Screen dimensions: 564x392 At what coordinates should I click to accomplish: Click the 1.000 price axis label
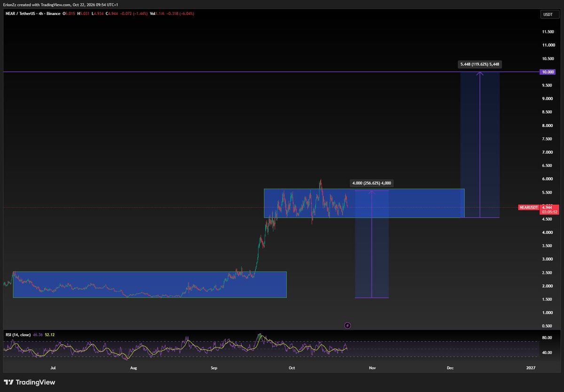(x=548, y=313)
